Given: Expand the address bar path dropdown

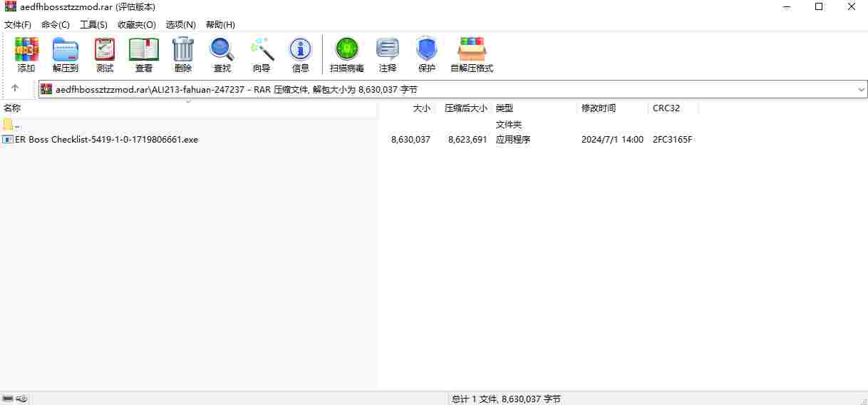Looking at the screenshot, I should [861, 89].
